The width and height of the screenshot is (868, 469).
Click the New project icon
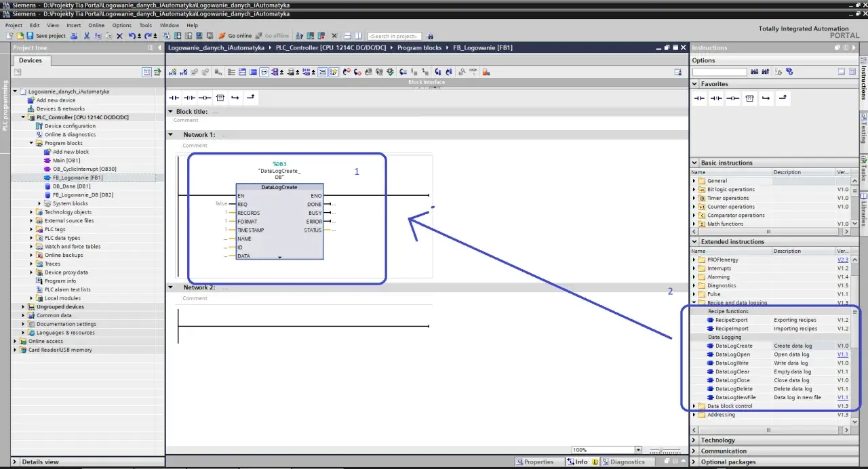click(x=9, y=35)
